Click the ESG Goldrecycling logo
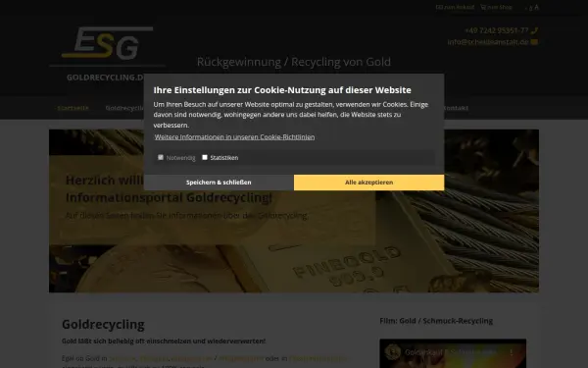This screenshot has height=368, width=588. click(x=107, y=54)
